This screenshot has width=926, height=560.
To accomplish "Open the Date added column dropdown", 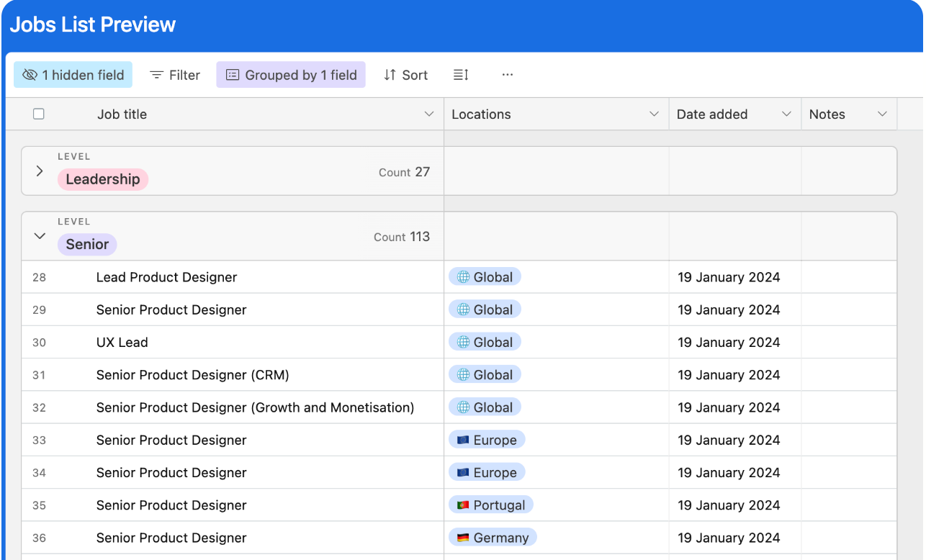I will point(786,114).
